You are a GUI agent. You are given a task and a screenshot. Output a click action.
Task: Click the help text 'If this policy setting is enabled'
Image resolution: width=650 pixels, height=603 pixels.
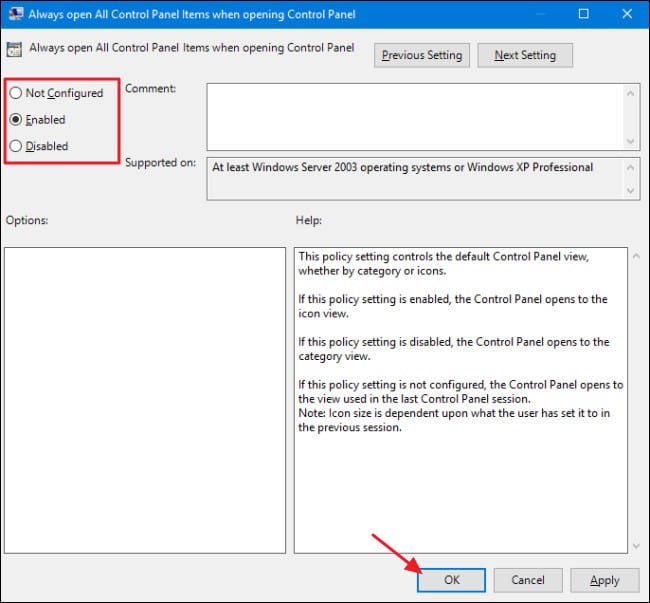pos(374,299)
